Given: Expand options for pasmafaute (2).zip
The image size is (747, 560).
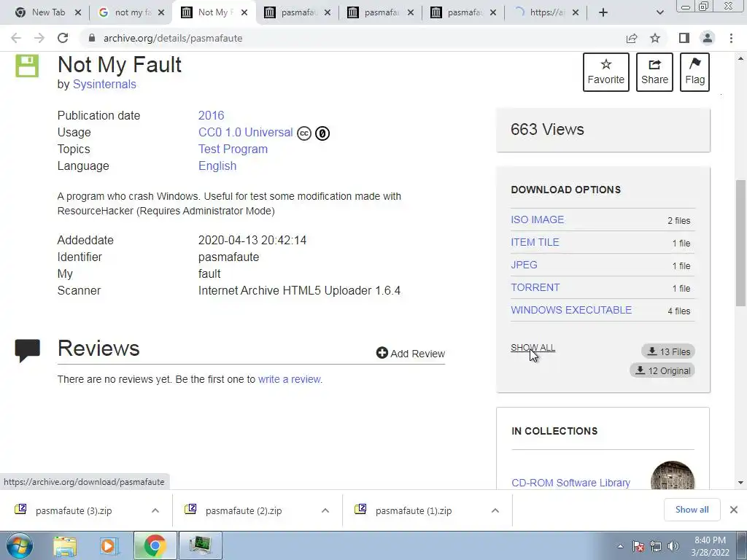Looking at the screenshot, I should 325,510.
